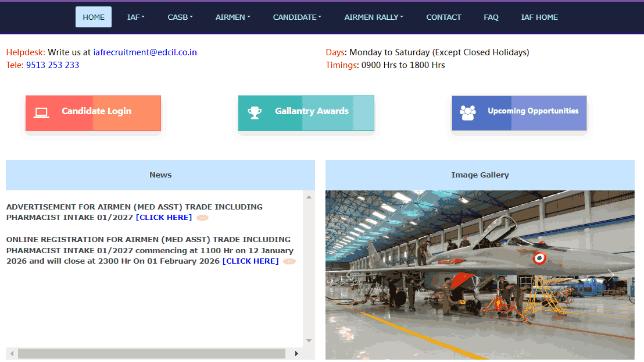Open CLICK HERE for the MED ASST advertisement
Screen dimensions: 644x362
click(x=163, y=217)
